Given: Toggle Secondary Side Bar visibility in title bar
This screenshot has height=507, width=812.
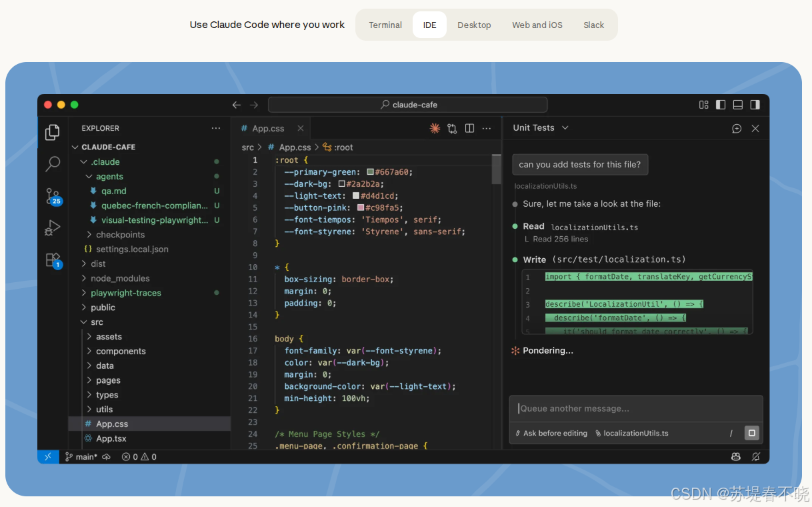Looking at the screenshot, I should click(x=755, y=105).
